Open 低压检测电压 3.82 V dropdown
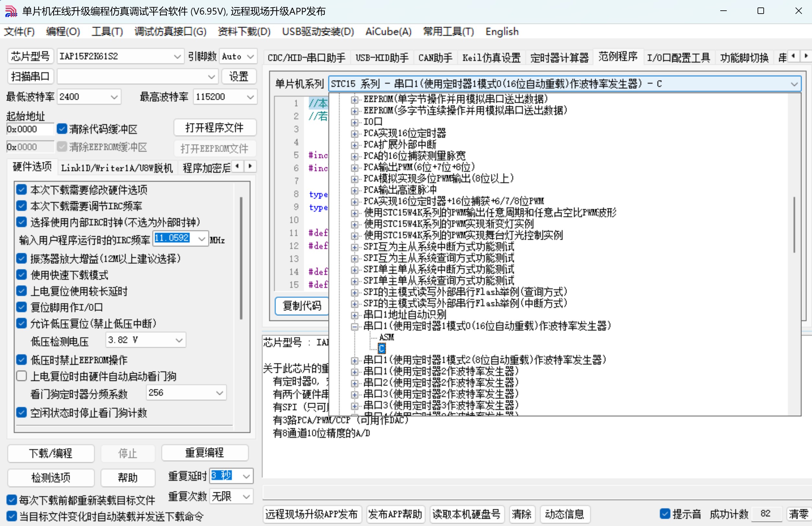This screenshot has height=526, width=812. pyautogui.click(x=179, y=340)
